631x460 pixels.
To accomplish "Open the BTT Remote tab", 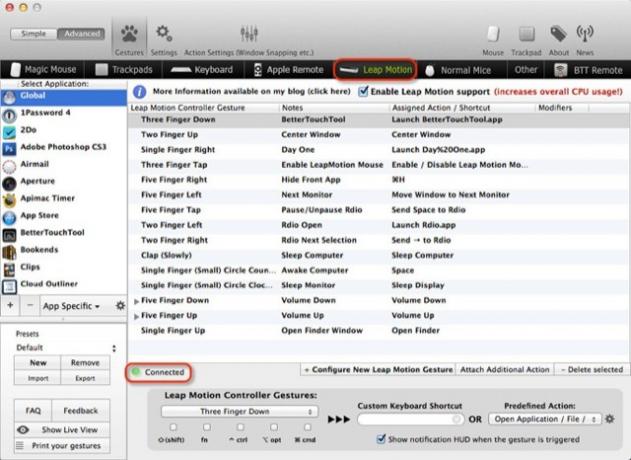I will 588,70.
